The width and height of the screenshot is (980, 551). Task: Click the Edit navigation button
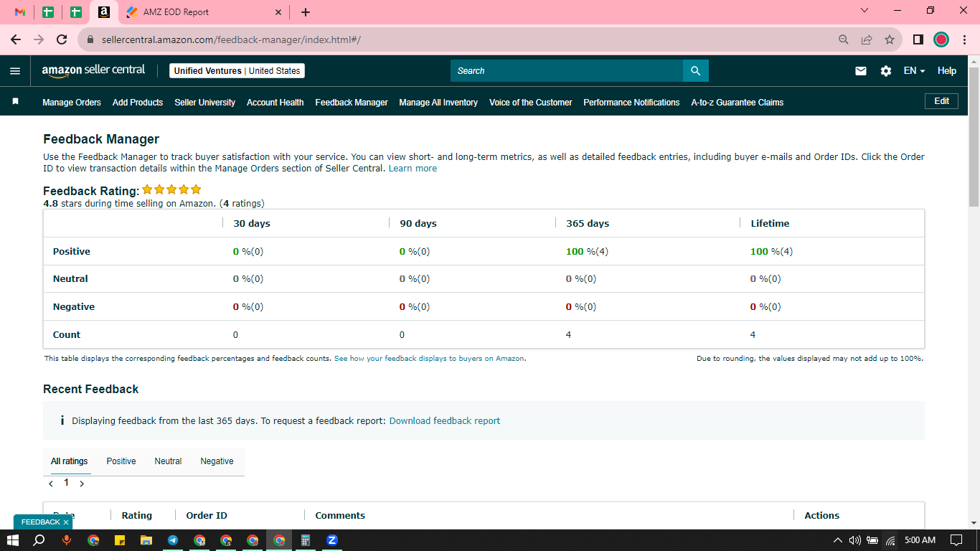tap(941, 101)
